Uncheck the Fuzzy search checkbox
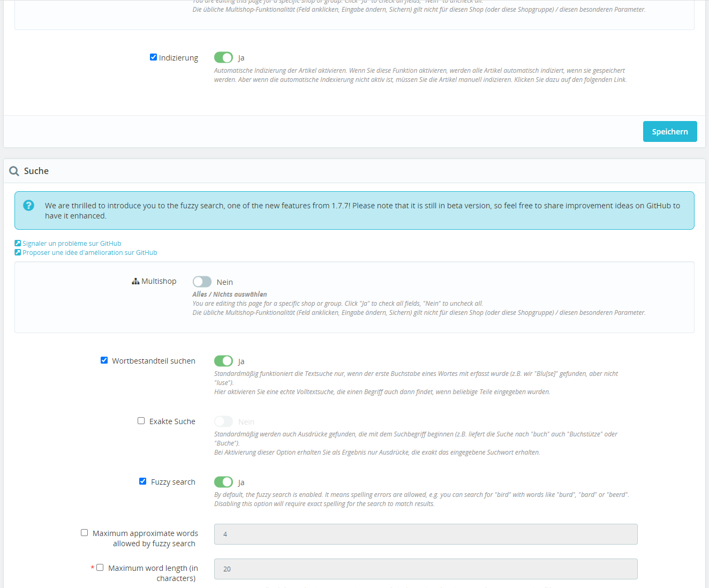 click(x=142, y=481)
